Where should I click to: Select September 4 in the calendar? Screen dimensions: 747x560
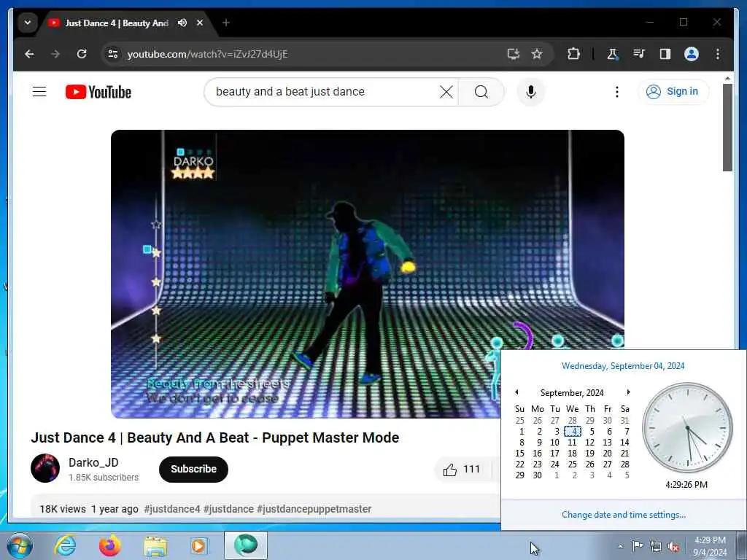(x=573, y=432)
